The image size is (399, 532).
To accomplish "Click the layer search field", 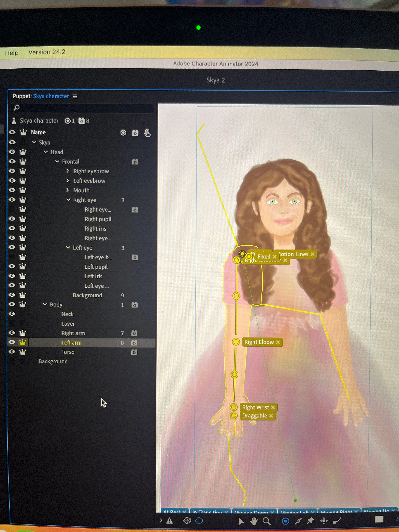I will pos(82,108).
